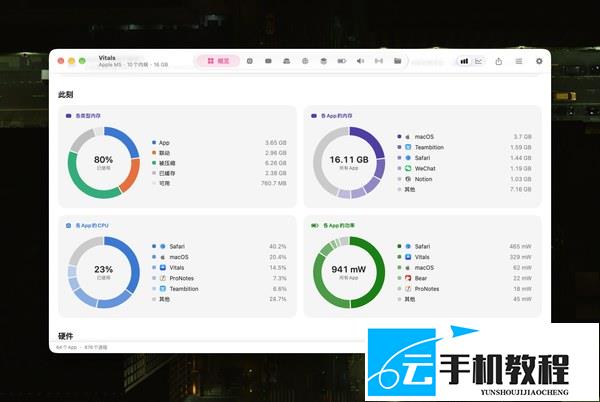Click the Notion app icon
The image size is (600, 402).
[x=408, y=179]
